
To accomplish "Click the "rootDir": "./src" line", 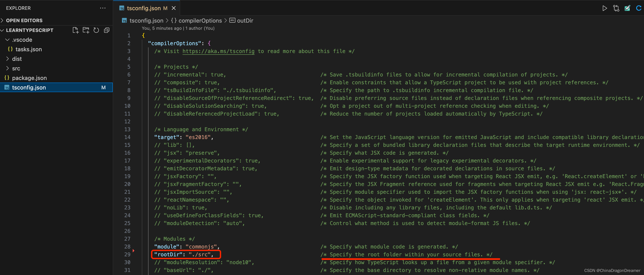I will (184, 254).
